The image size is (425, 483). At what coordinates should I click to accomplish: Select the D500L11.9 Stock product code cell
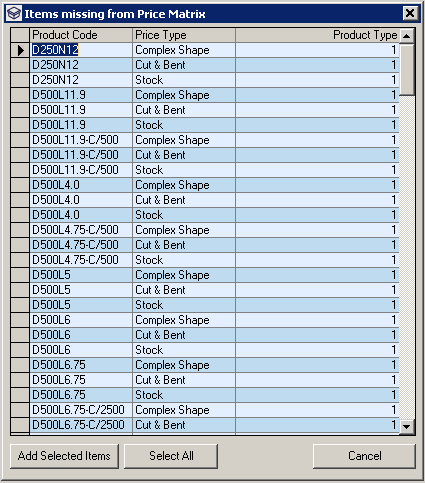[81, 125]
